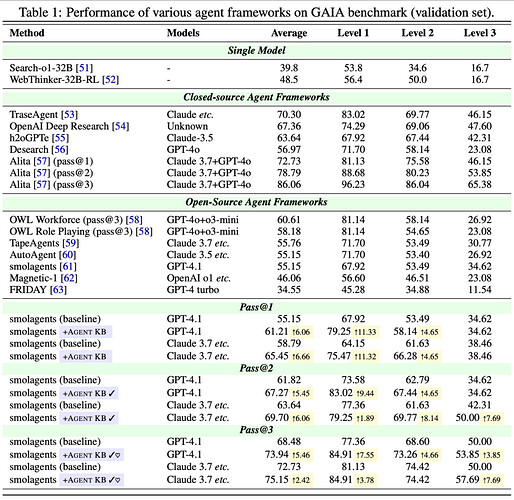Image resolution: width=514 pixels, height=500 pixels.
Task: Select the 96.23 Level 1 score
Action: coord(353,185)
